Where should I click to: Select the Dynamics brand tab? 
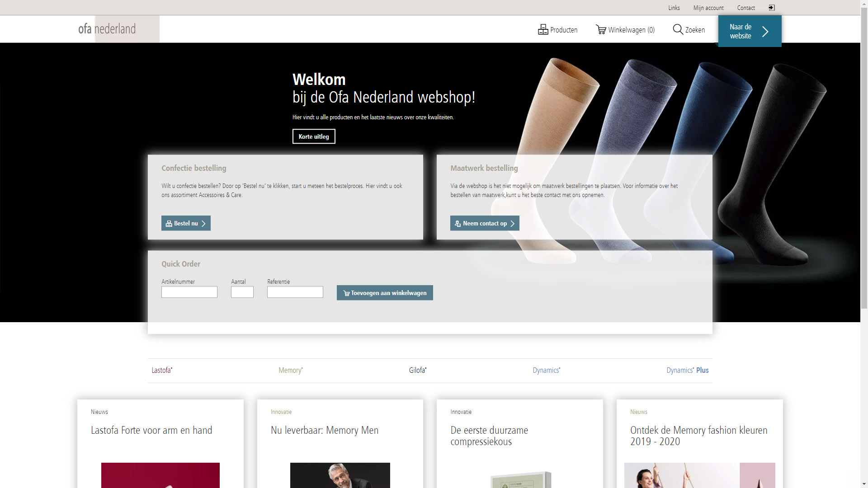[x=546, y=370]
